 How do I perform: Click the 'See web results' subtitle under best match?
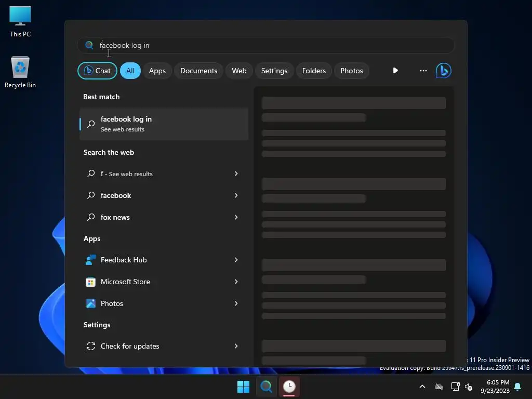pos(123,129)
